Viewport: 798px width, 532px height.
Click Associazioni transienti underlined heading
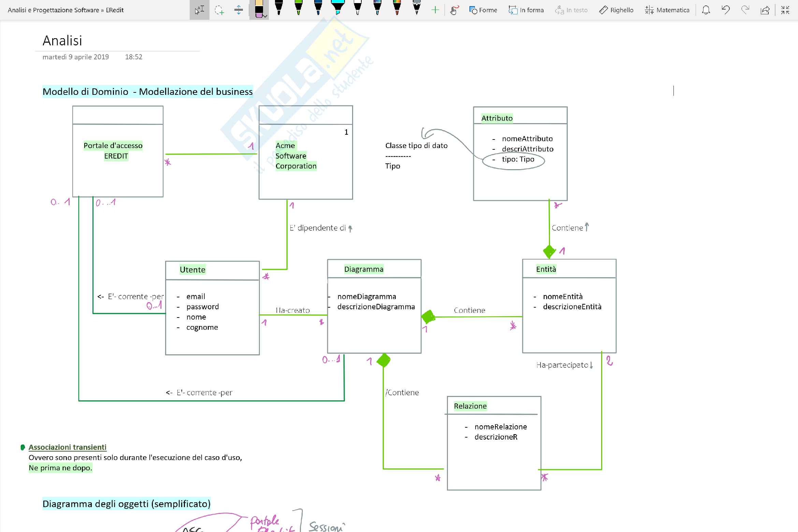click(x=68, y=447)
